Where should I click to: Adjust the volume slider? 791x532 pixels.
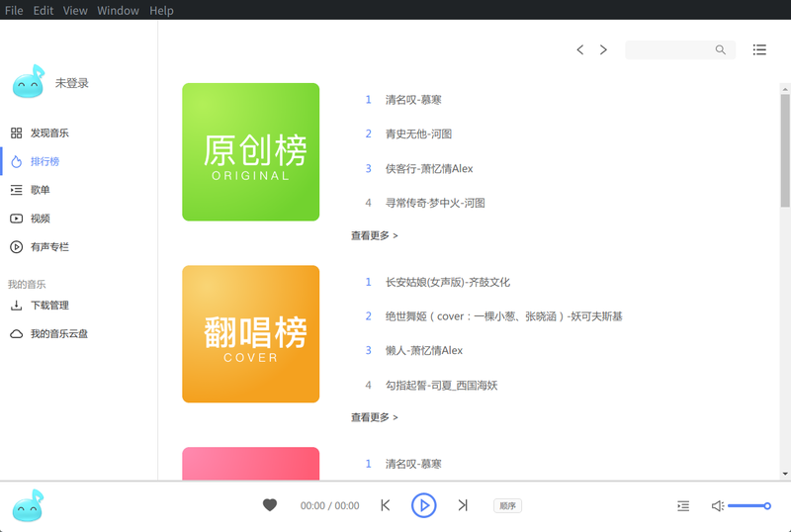pos(748,505)
